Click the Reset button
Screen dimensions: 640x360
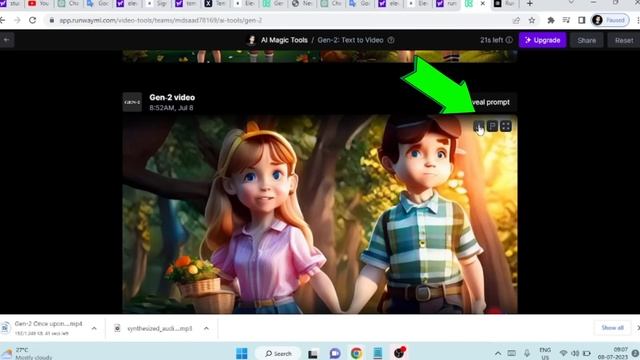pos(624,40)
